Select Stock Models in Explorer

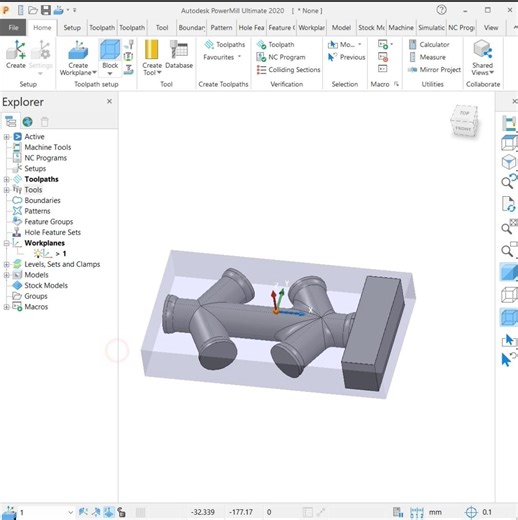click(x=46, y=286)
